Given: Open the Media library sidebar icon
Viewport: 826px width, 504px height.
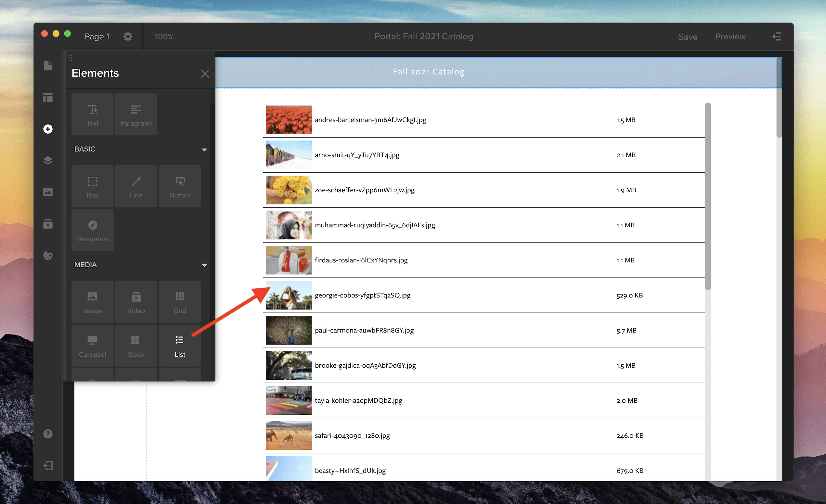Looking at the screenshot, I should point(48,191).
